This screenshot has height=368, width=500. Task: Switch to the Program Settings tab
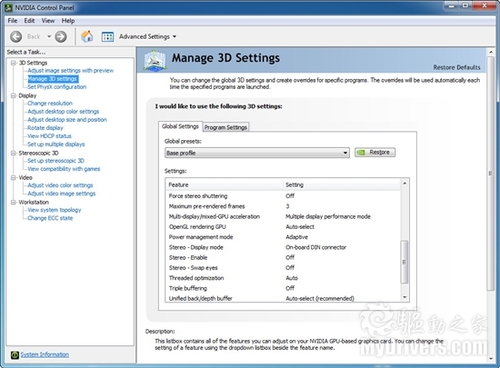point(226,127)
